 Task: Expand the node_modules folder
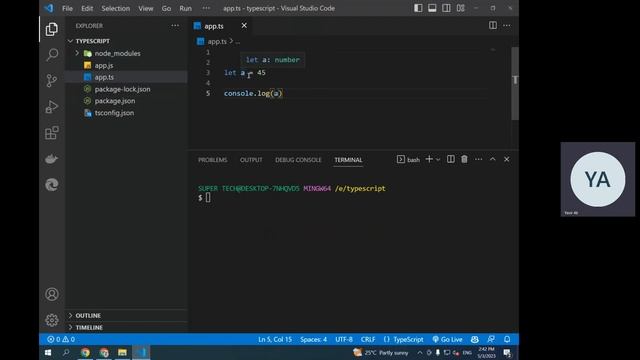[127, 53]
